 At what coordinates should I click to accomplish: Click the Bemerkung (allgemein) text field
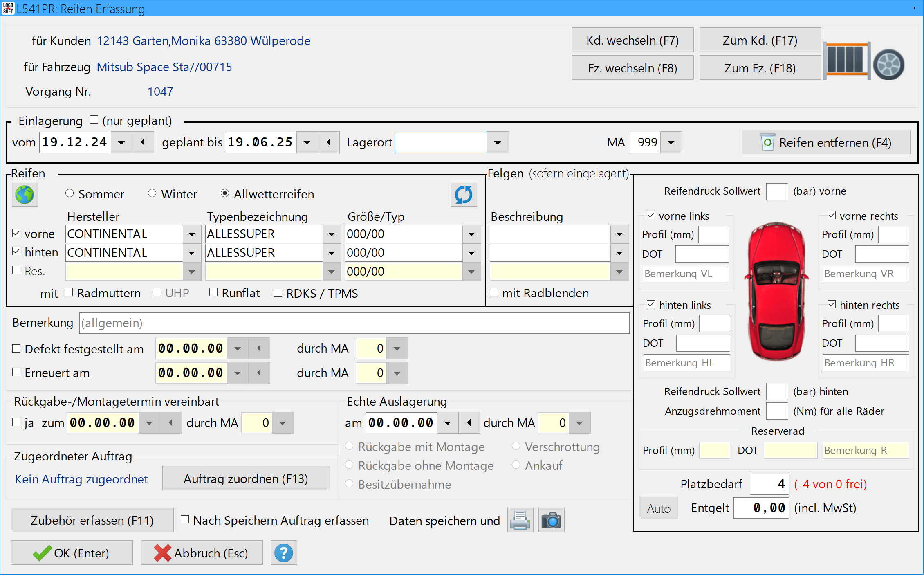(x=354, y=323)
